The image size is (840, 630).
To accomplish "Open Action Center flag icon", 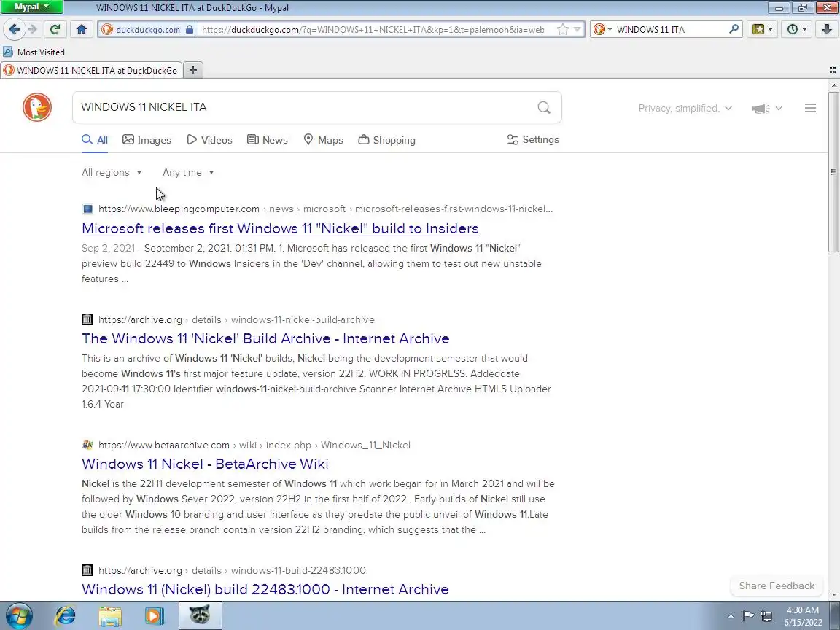I will [748, 616].
